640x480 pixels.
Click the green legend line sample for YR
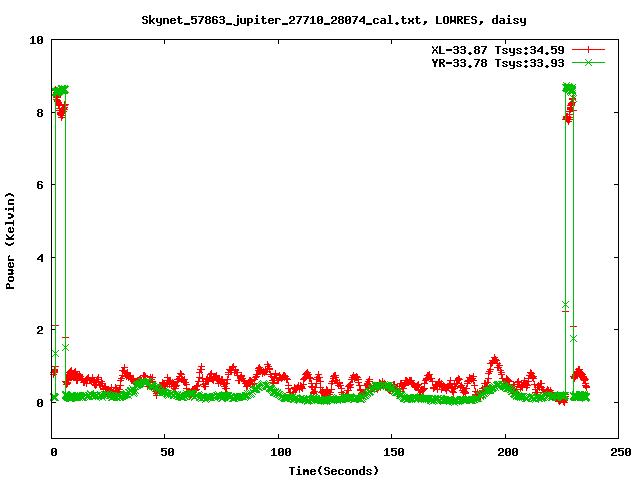588,62
